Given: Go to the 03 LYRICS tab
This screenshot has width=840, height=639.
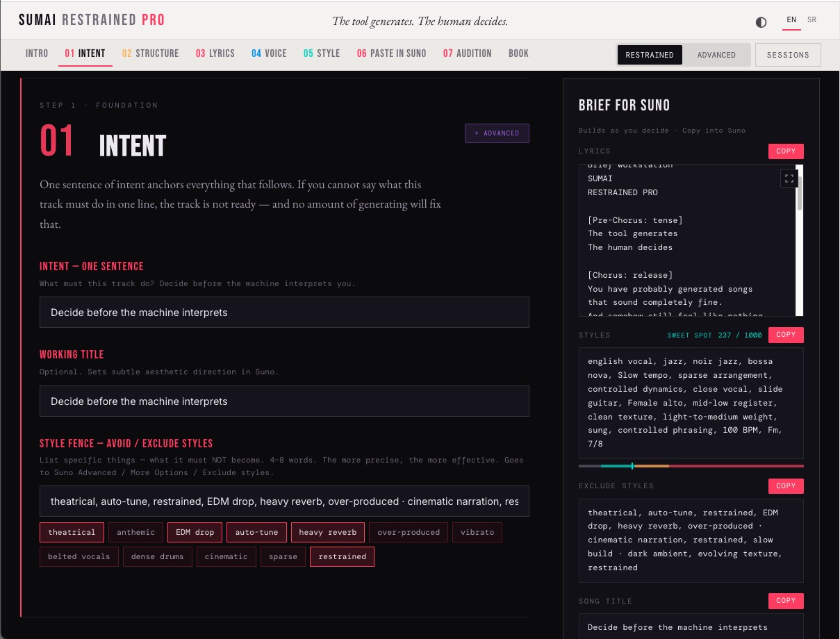Looking at the screenshot, I should 215,53.
